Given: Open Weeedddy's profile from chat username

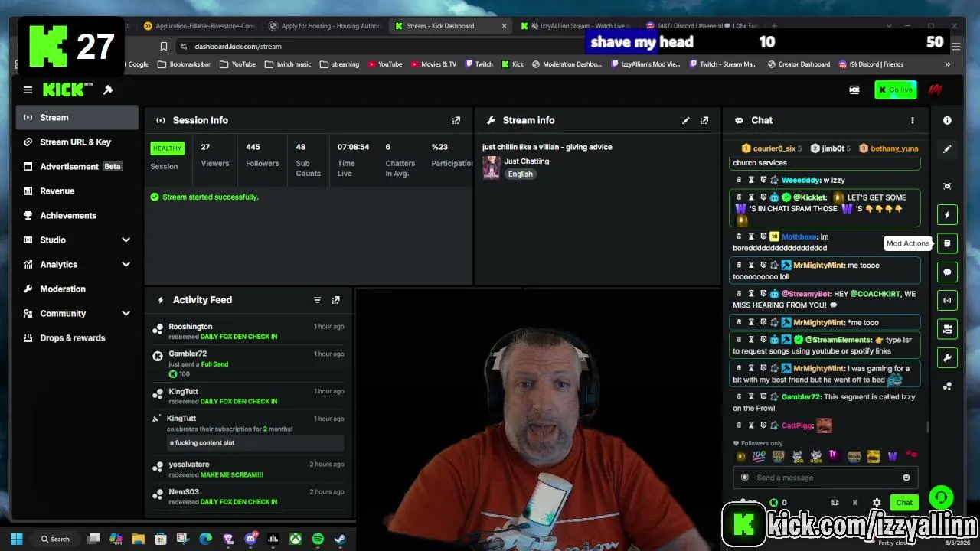Looking at the screenshot, I should pyautogui.click(x=799, y=180).
